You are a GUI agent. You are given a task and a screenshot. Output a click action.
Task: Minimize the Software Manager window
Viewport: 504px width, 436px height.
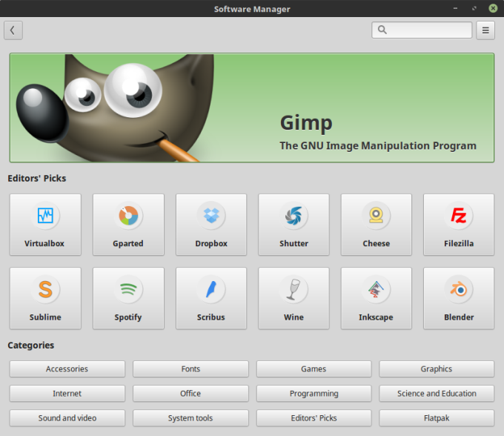pyautogui.click(x=455, y=8)
